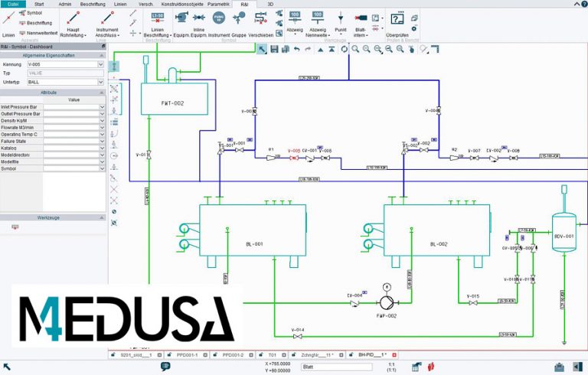Screen dimensions: 588x375
Task: Switch to the T01 sheet tab
Action: 273,355
